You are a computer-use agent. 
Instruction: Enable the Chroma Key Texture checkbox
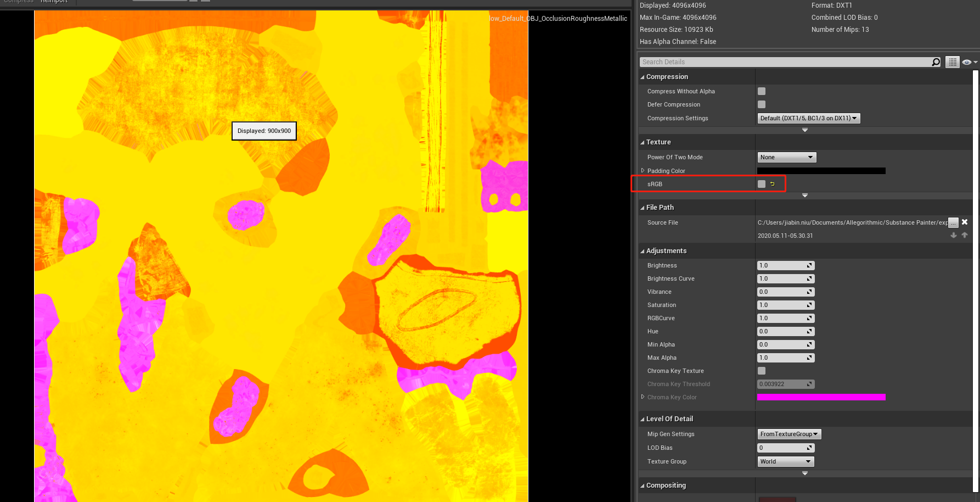coord(761,371)
